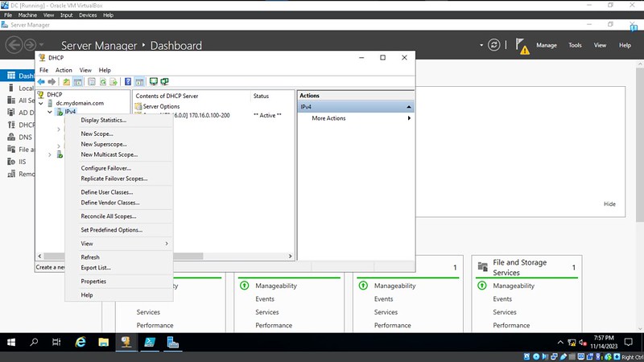The width and height of the screenshot is (644, 362).
Task: Click Hide link in welcome tile
Action: [609, 204]
